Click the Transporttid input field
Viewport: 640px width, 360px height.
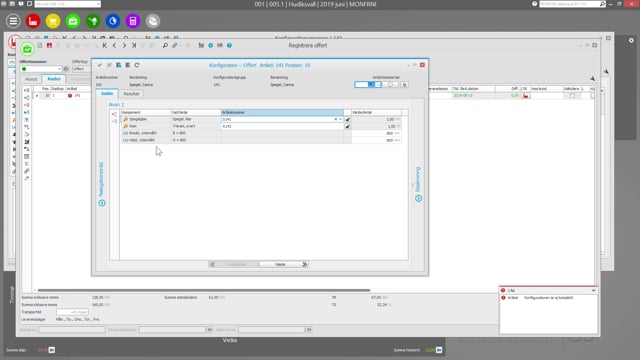[x=72, y=312]
